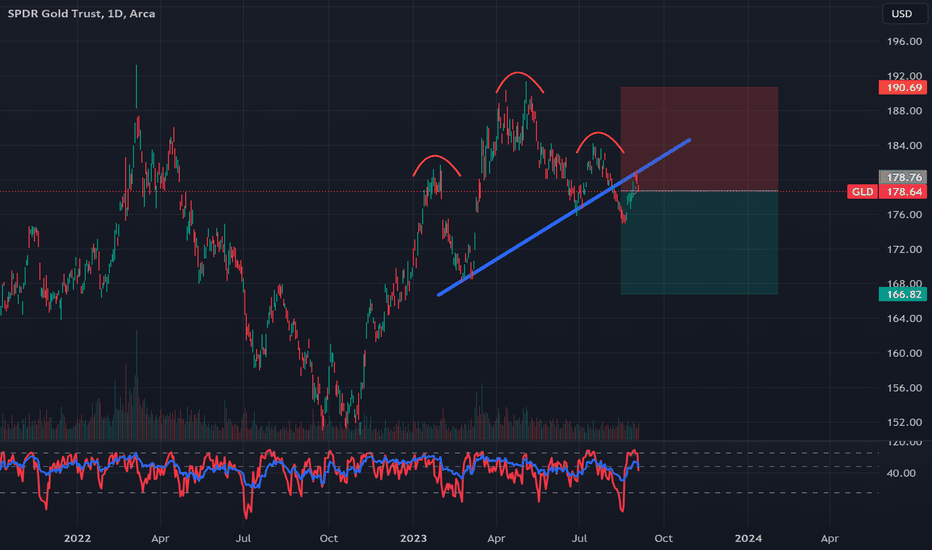
Task: Click the 2024 label on the time axis
Action: (748, 538)
